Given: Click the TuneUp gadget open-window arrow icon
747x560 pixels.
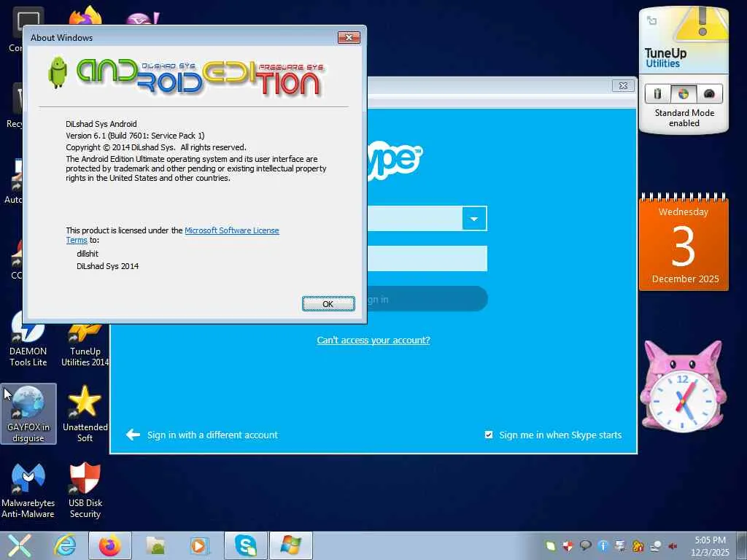Looking at the screenshot, I should pyautogui.click(x=651, y=20).
